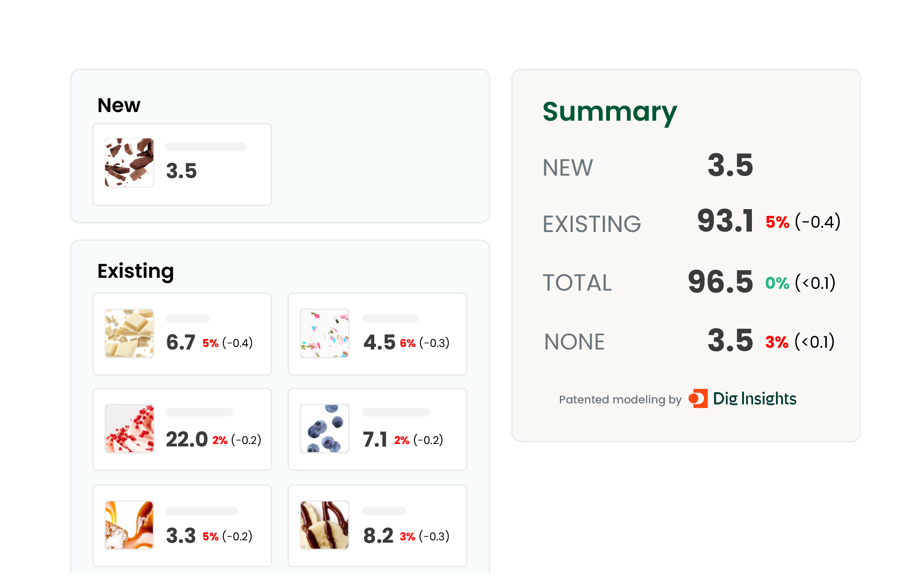The image size is (924, 576).
Task: Open the Dig Insights link
Action: coord(754,399)
